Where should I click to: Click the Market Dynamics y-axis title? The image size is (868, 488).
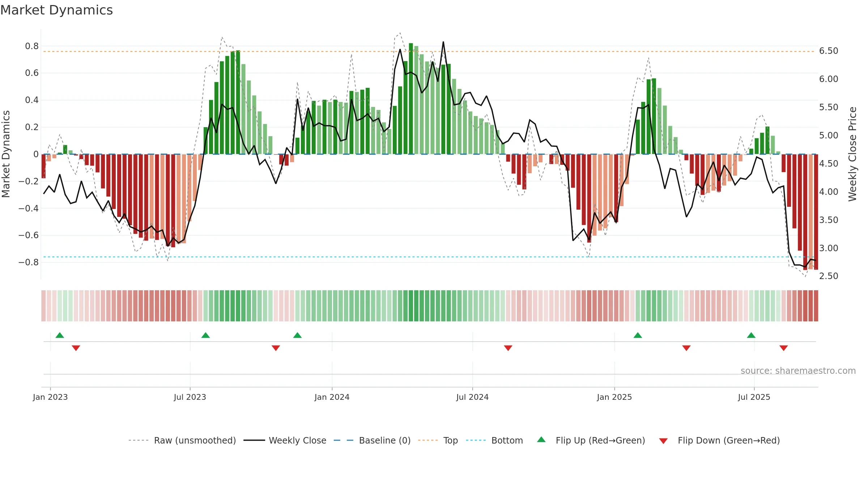6,154
